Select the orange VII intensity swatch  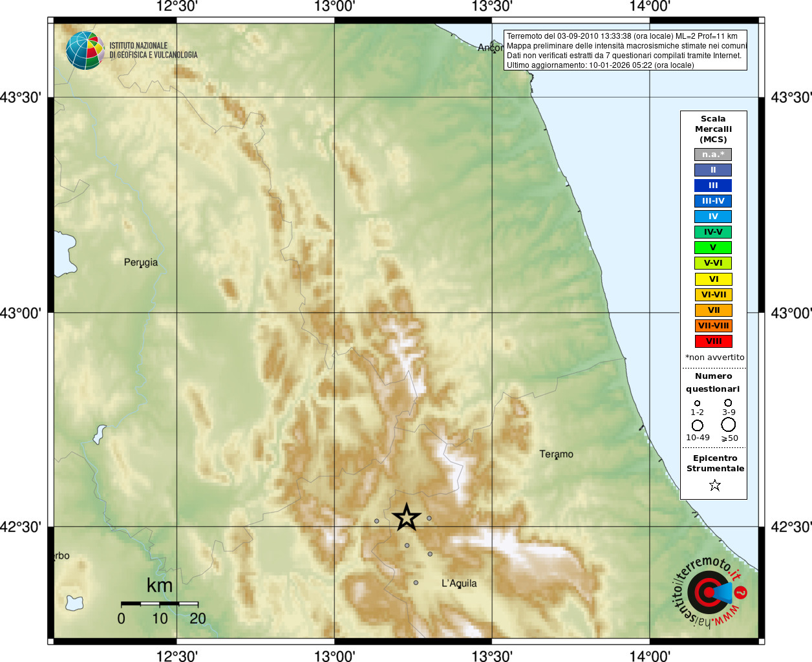713,310
